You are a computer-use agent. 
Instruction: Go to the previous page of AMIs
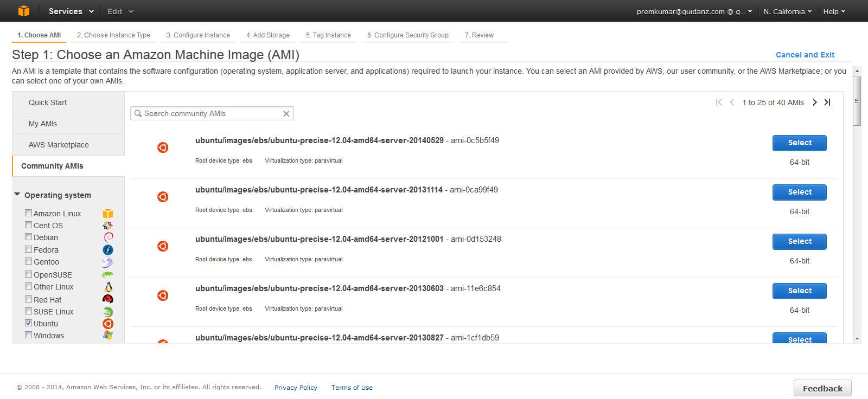click(x=732, y=102)
